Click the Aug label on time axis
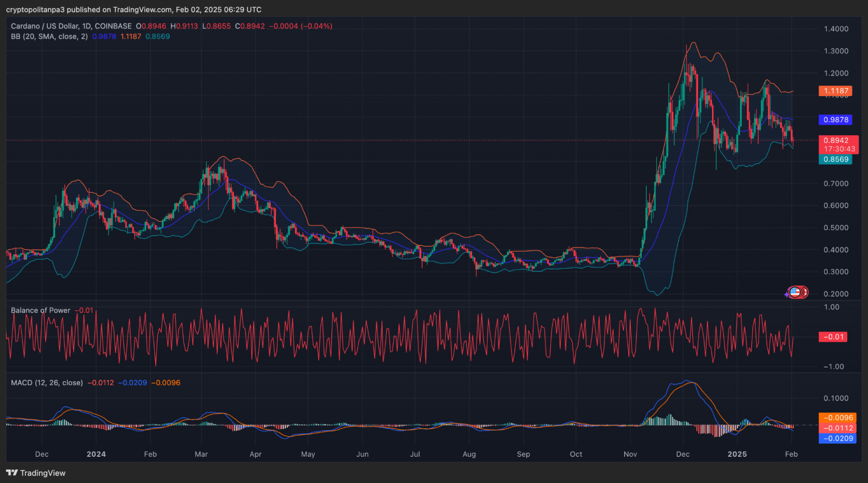The width and height of the screenshot is (868, 483). click(x=469, y=455)
